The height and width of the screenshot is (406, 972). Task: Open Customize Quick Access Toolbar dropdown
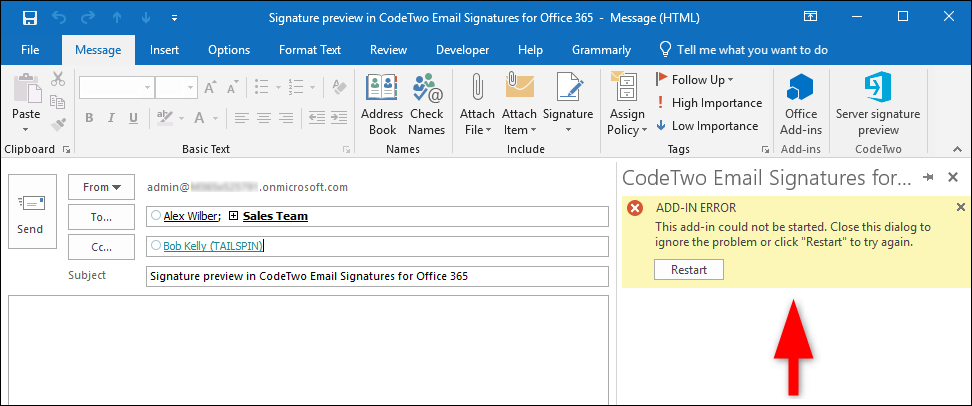click(x=174, y=18)
